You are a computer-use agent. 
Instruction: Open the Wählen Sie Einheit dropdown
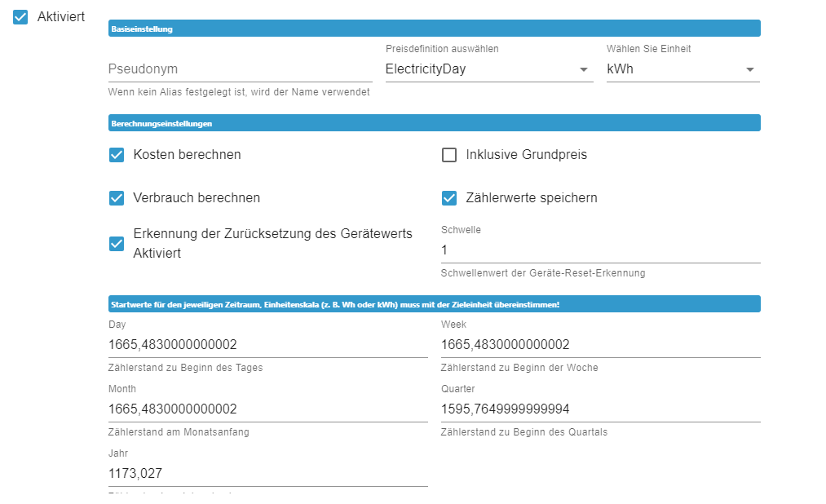[682, 69]
